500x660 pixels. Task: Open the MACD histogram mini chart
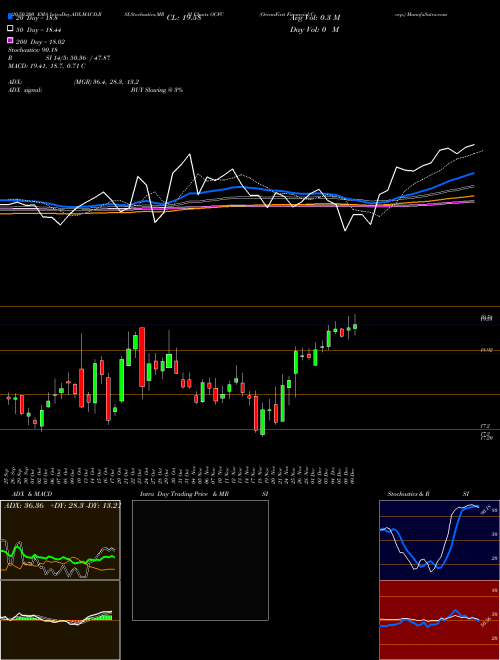(x=60, y=620)
